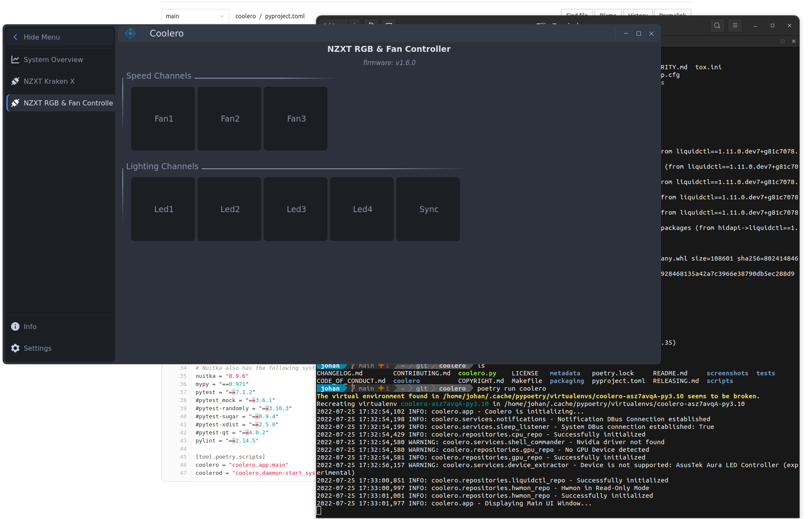Select the NZXT Kraken X device icon
Viewport: 812px width, 519px height.
[x=15, y=81]
